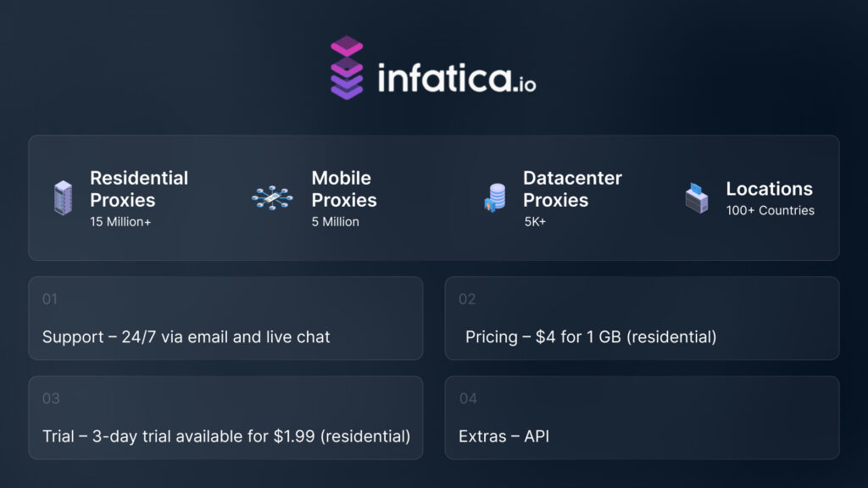Click the 04 number on the Extras card
868x488 pixels.
coord(468,398)
